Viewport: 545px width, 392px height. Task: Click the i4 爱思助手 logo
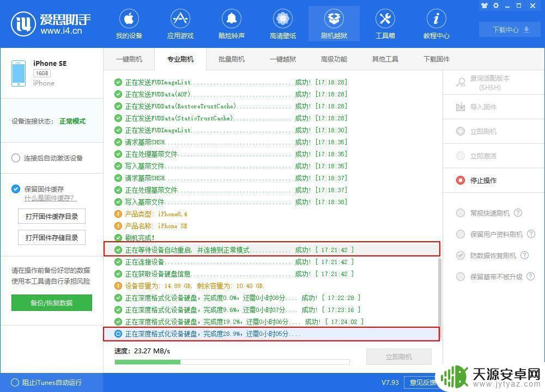point(51,23)
